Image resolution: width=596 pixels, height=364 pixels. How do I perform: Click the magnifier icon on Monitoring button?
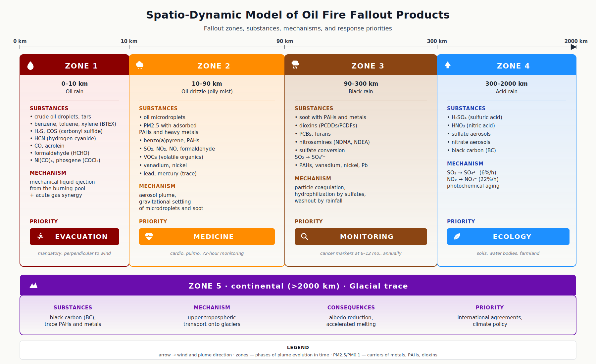(305, 236)
